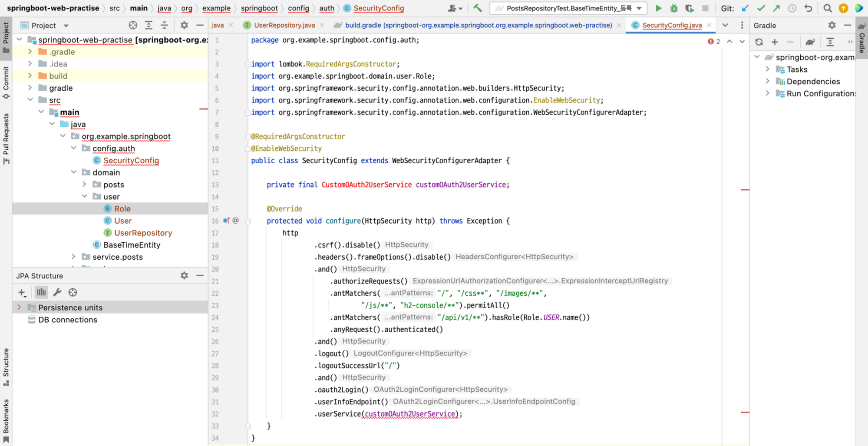Click the Gradle plus icon to link a project
This screenshot has width=868, height=446.
(775, 42)
